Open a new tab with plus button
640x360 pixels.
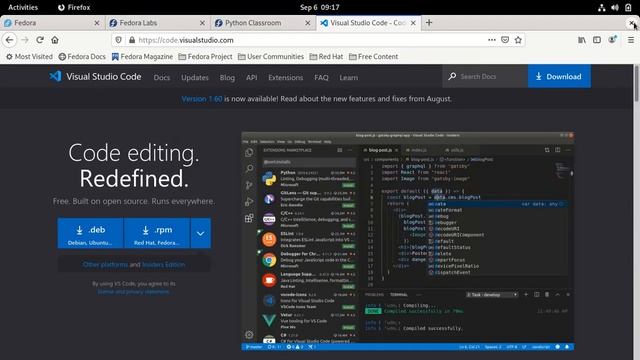coord(429,23)
